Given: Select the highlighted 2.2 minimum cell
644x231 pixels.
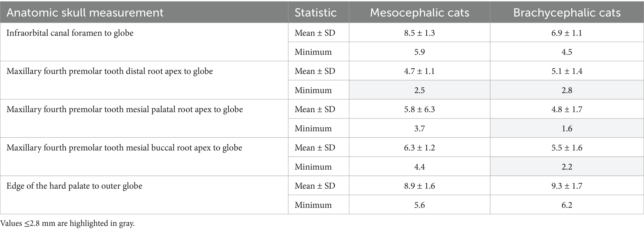Looking at the screenshot, I should point(567,167).
